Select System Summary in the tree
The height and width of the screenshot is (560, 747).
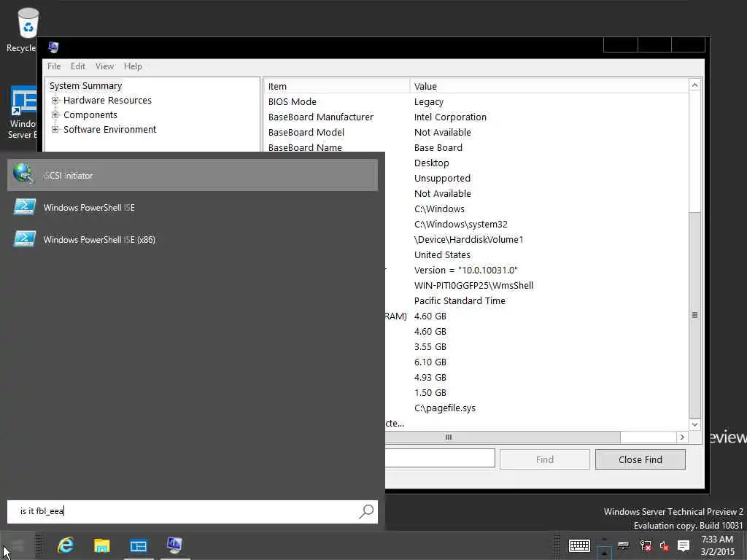tap(86, 86)
